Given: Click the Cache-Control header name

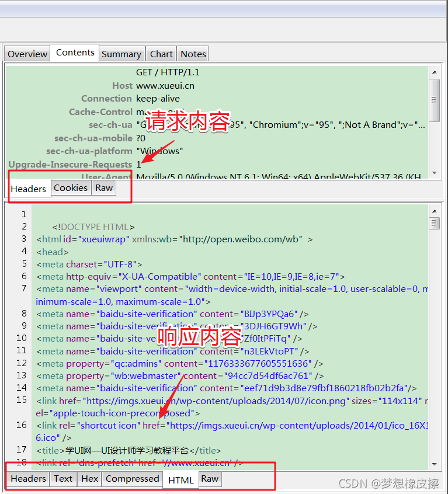Looking at the screenshot, I should [100, 112].
